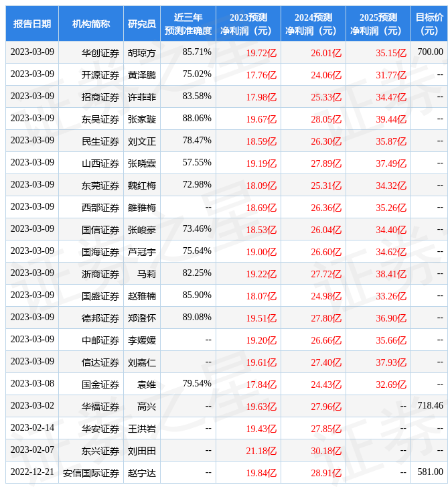The image size is (448, 489).
Task: Click the 报告日期 column header
Action: 32,23
